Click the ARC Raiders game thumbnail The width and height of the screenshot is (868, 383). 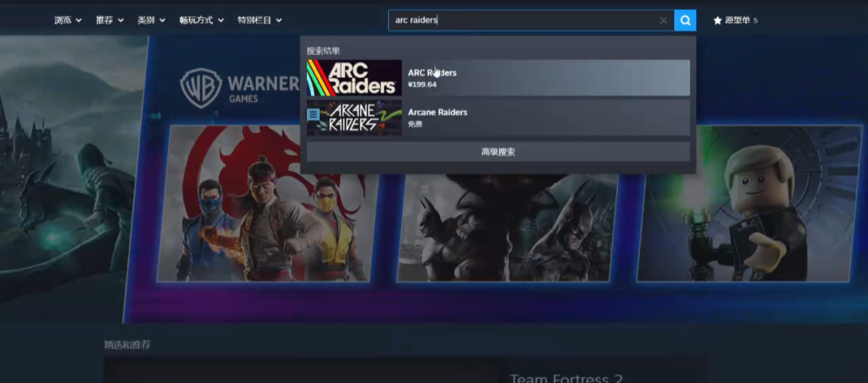(x=353, y=78)
